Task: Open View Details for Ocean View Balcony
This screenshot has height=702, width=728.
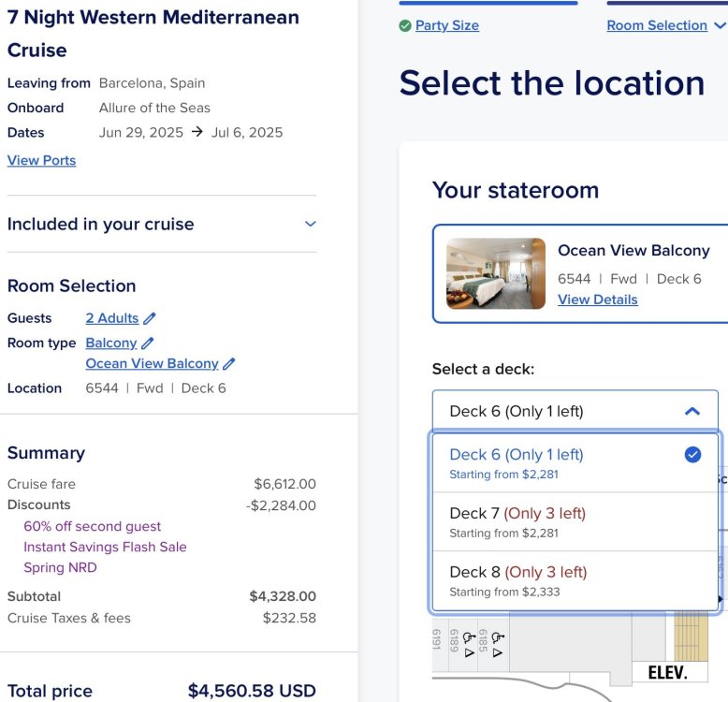Action: [598, 300]
